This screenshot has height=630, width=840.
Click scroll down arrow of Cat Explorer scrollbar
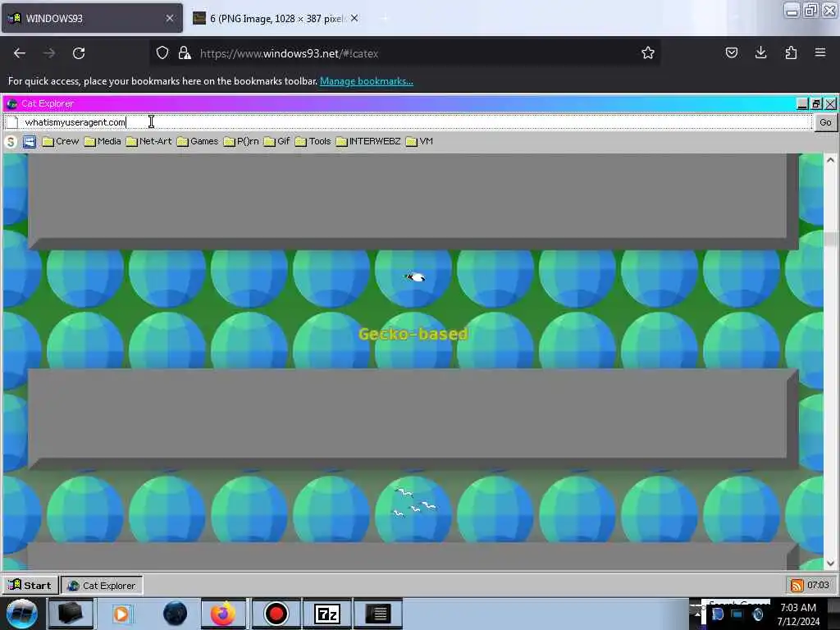(830, 563)
